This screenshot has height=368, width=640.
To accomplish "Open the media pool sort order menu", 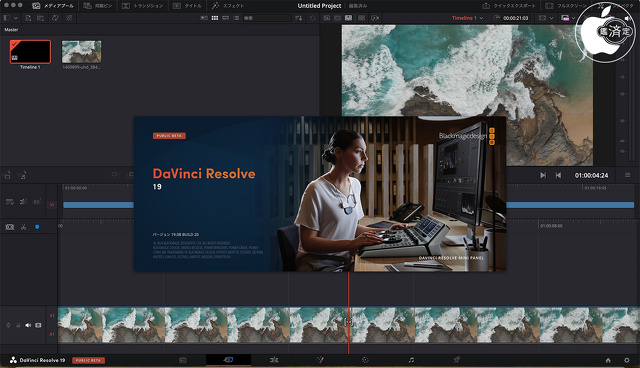I will [x=299, y=18].
